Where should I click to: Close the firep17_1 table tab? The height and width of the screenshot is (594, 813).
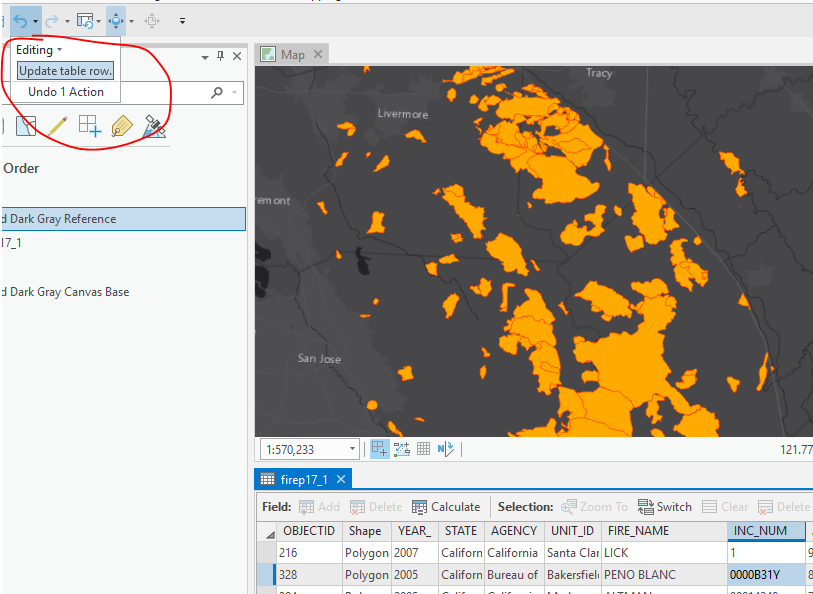341,479
